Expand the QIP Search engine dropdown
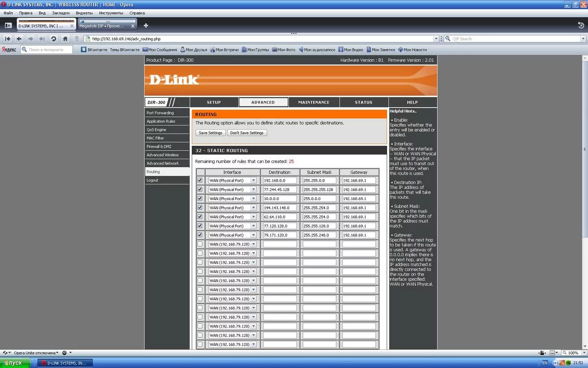 pos(583,39)
